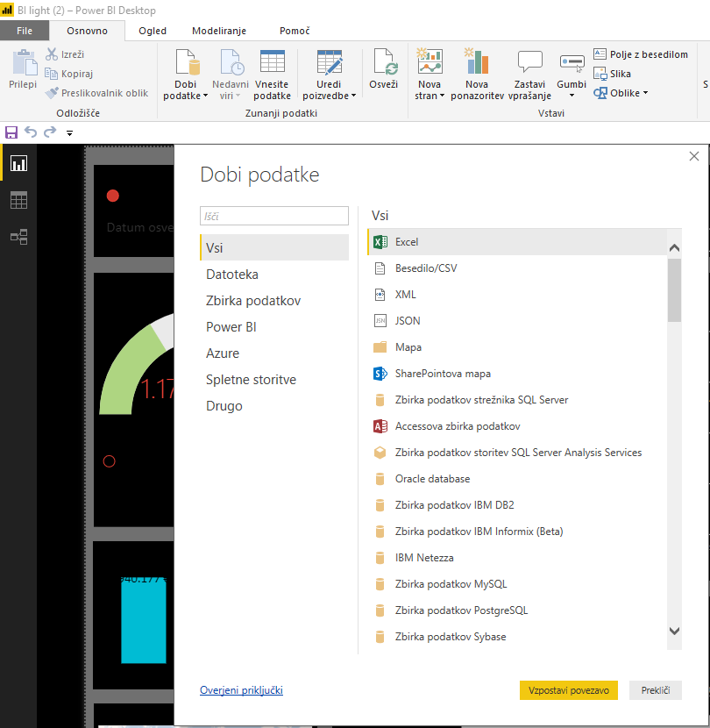Select the Spletne storitve category
The width and height of the screenshot is (710, 728).
tap(274, 379)
